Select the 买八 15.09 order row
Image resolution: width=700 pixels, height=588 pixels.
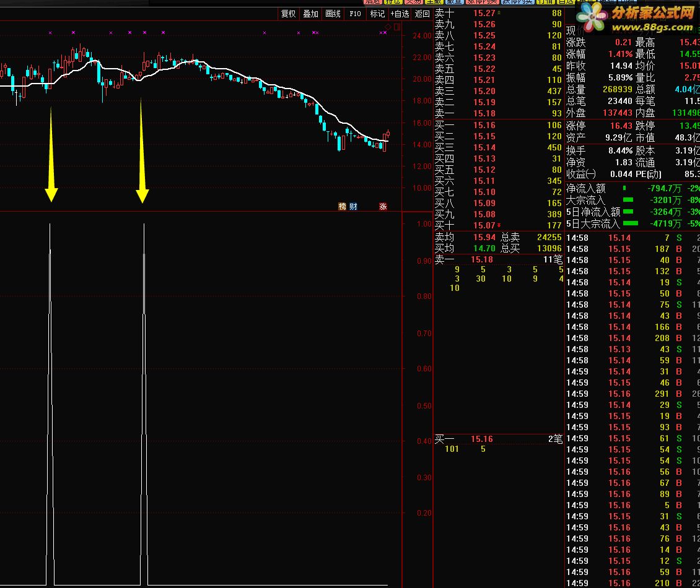tap(498, 204)
